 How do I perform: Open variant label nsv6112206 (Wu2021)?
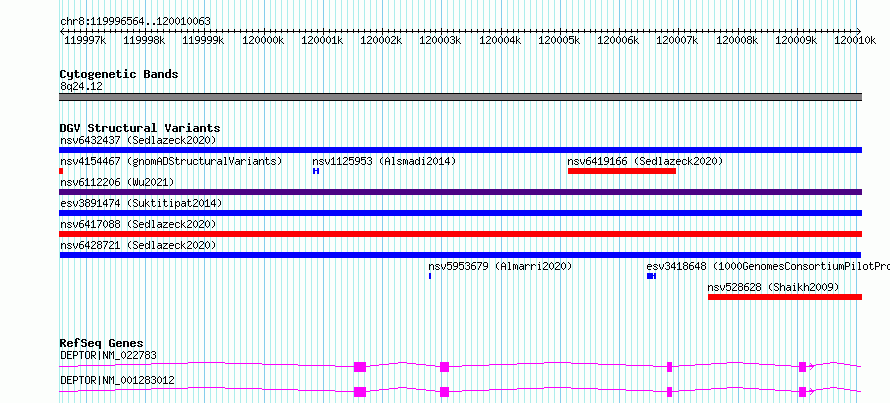pos(117,182)
